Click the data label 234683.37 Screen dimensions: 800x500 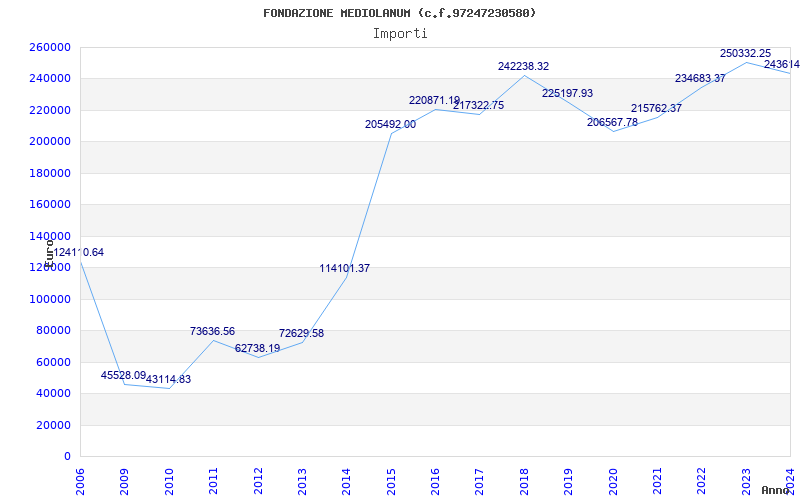point(701,79)
